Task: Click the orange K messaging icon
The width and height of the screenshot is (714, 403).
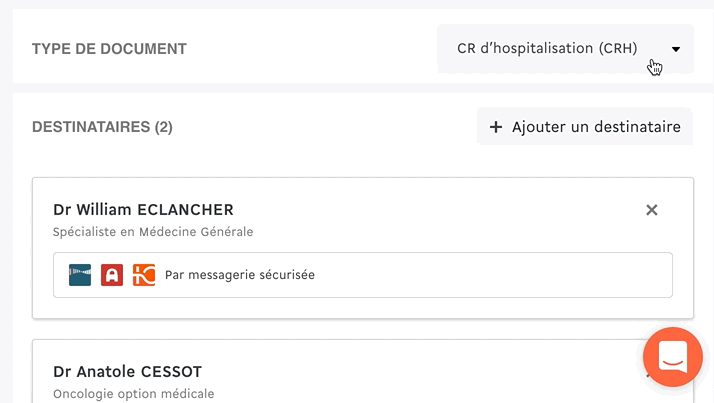Action: pos(144,275)
